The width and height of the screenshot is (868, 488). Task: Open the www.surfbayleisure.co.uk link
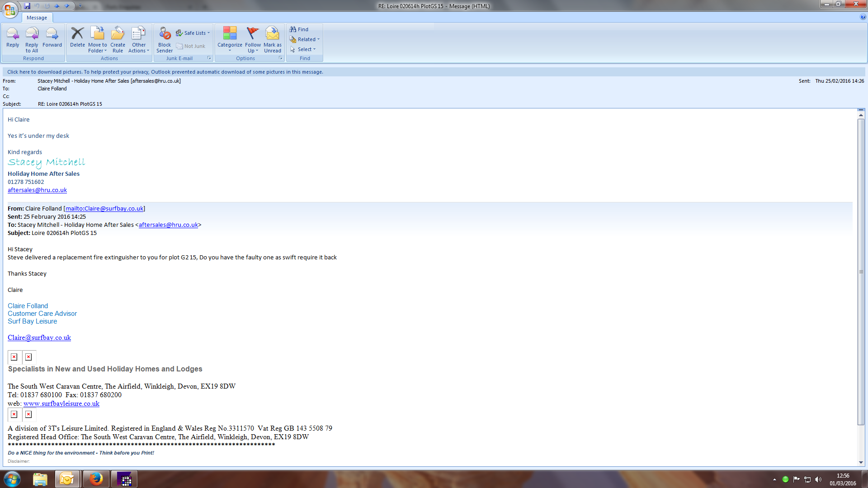tap(61, 404)
